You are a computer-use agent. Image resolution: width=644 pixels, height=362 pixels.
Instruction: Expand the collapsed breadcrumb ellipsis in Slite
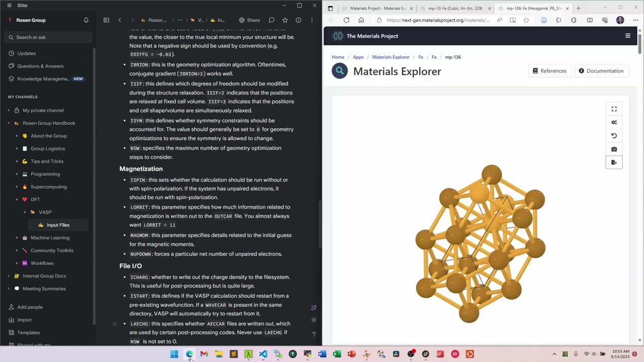tap(180, 20)
